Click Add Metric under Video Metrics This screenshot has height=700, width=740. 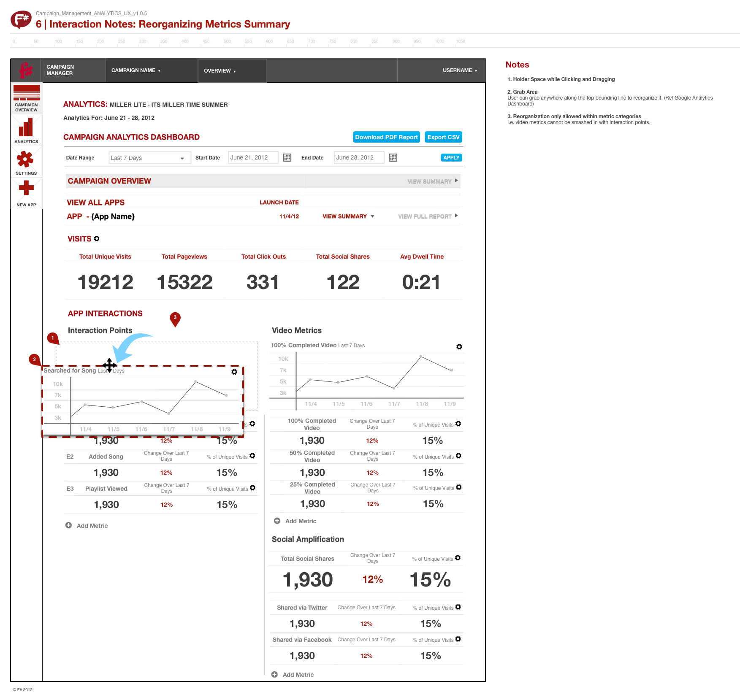[301, 521]
